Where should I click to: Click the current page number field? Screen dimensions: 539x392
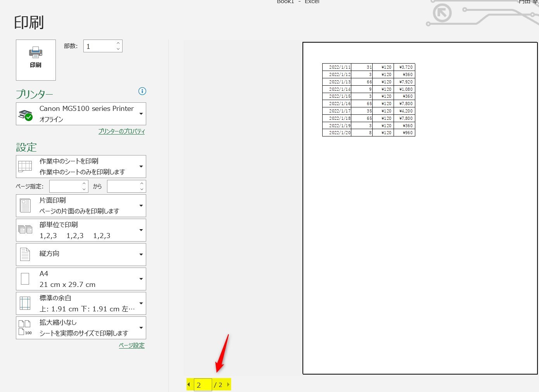[x=203, y=385]
